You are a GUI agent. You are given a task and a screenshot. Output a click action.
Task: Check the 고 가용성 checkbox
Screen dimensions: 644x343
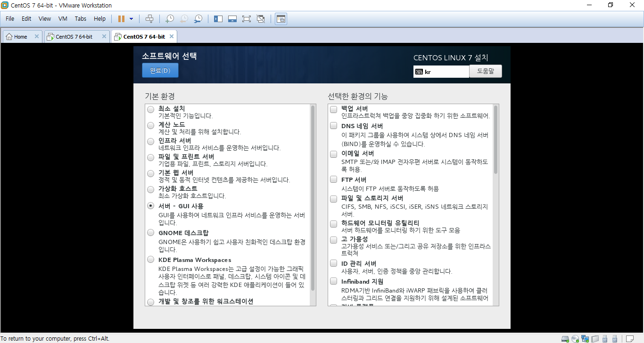click(333, 240)
